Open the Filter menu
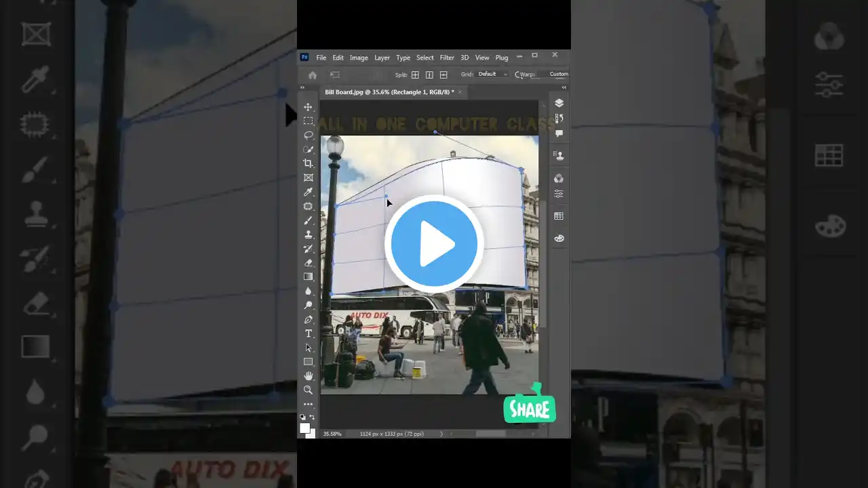The width and height of the screenshot is (868, 488). [447, 58]
